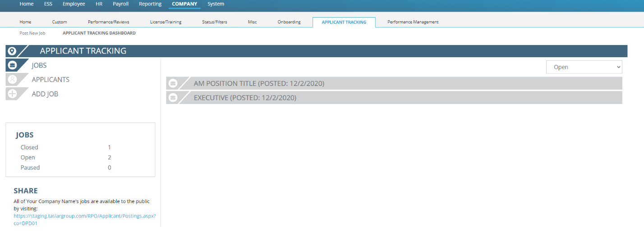Expand the Executive job posting

[394, 98]
